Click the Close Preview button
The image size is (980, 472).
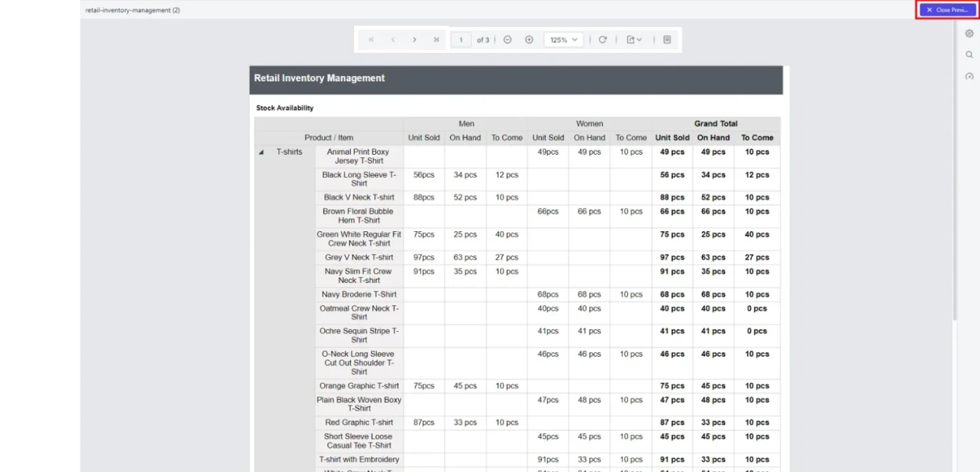947,9
